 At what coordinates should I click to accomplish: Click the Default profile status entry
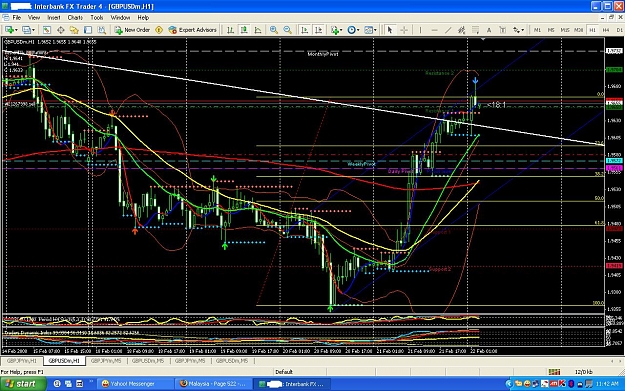(x=284, y=372)
